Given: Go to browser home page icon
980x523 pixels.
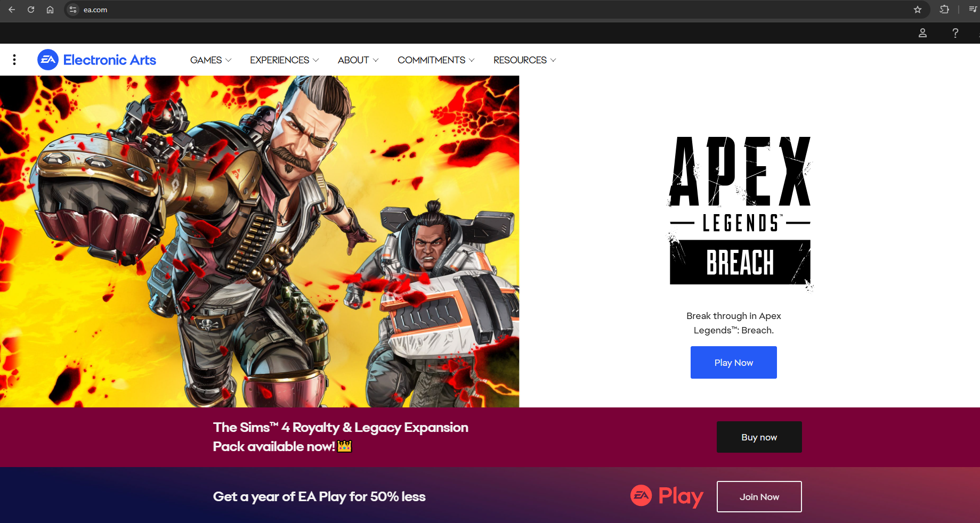Looking at the screenshot, I should 50,10.
